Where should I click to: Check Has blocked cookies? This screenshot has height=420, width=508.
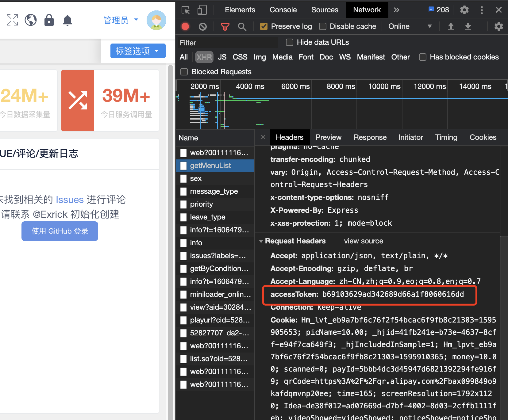coord(423,57)
